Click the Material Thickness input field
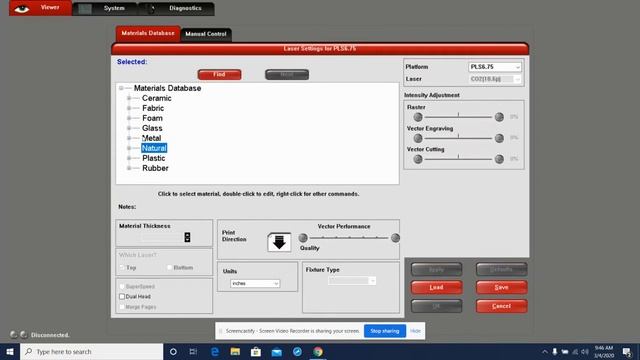 coord(162,237)
